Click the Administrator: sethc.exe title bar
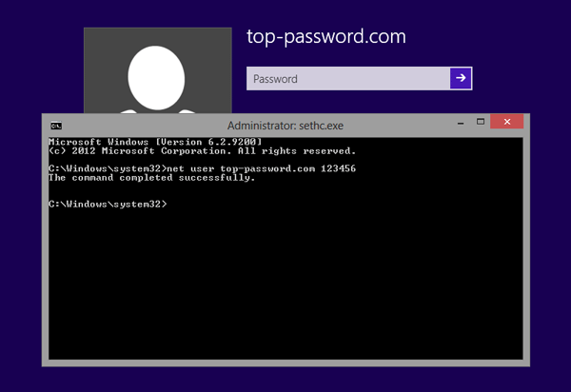 285,126
